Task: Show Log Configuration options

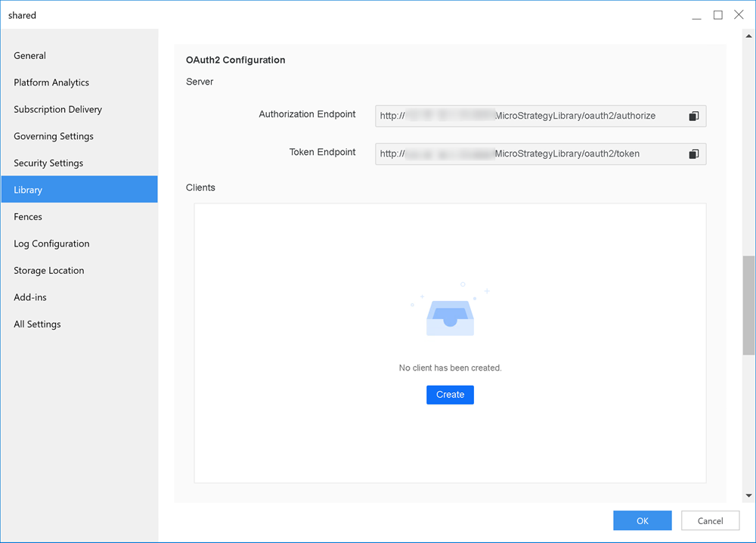Action: tap(51, 244)
